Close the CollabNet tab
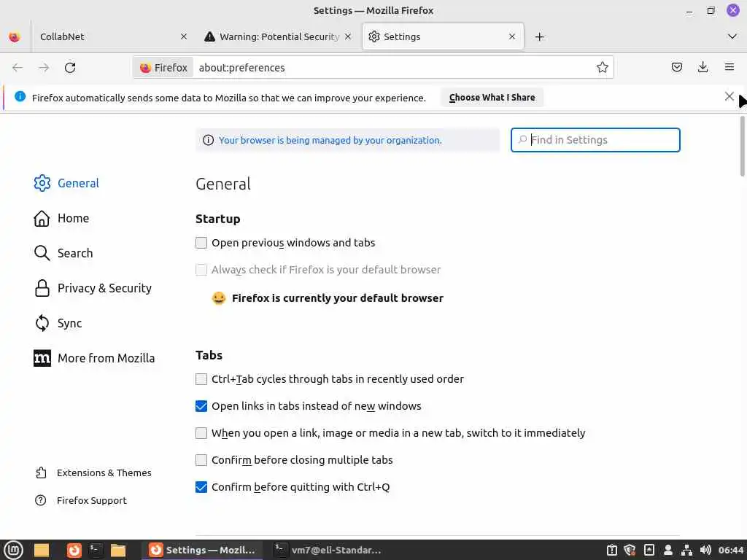This screenshot has height=560, width=747. point(184,36)
